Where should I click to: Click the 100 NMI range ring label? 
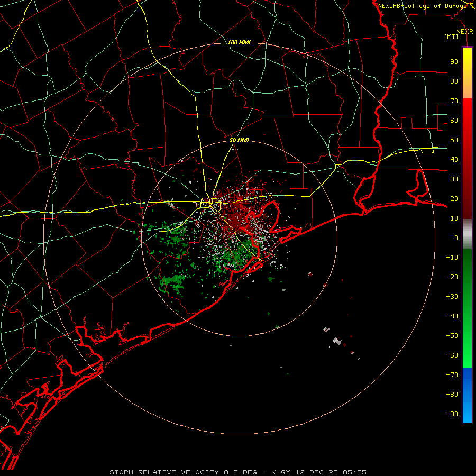239,42
